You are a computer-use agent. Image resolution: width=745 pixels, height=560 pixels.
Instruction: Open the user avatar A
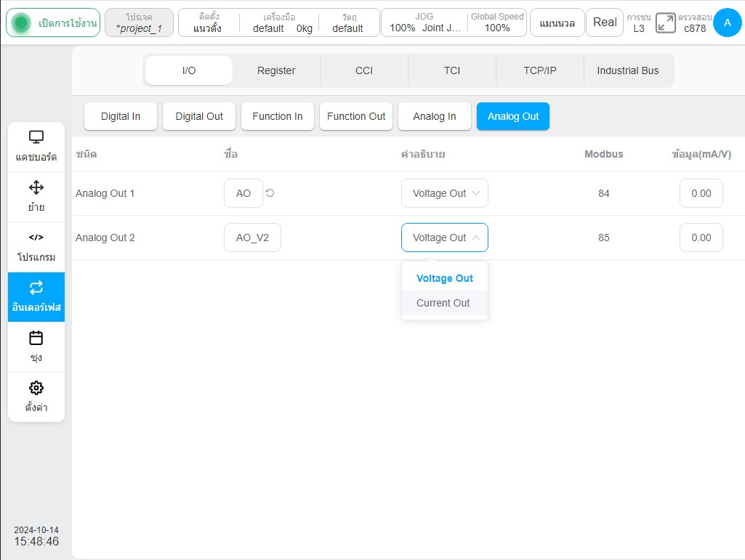click(727, 23)
